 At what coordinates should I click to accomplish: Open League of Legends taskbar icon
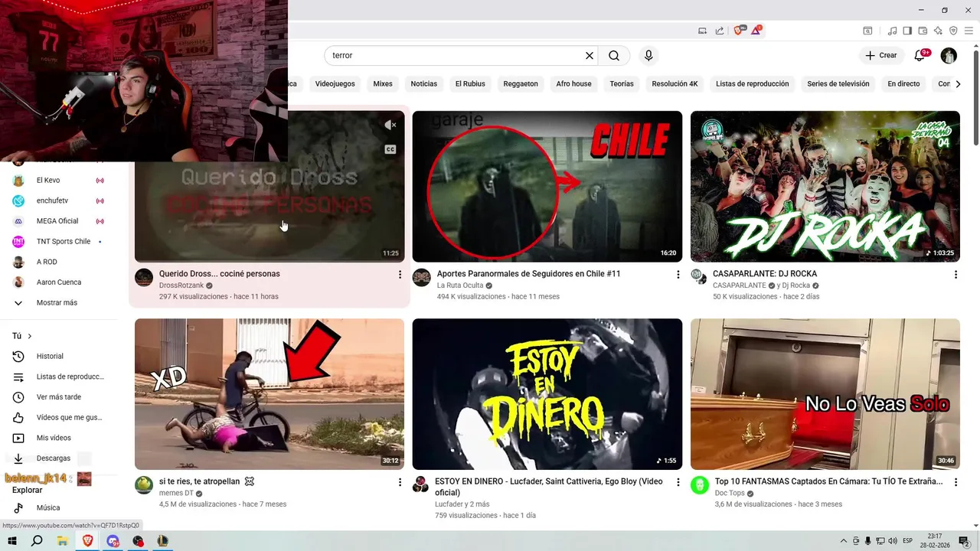point(163,541)
